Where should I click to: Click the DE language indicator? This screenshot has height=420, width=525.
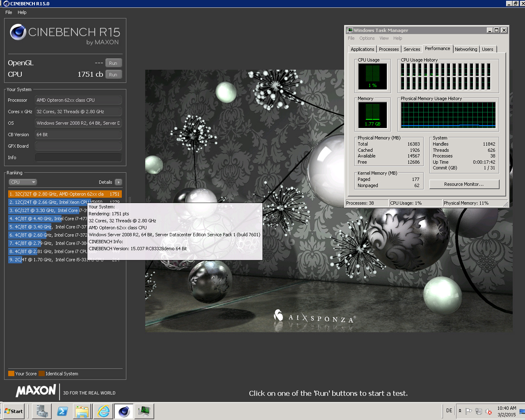pyautogui.click(x=449, y=411)
